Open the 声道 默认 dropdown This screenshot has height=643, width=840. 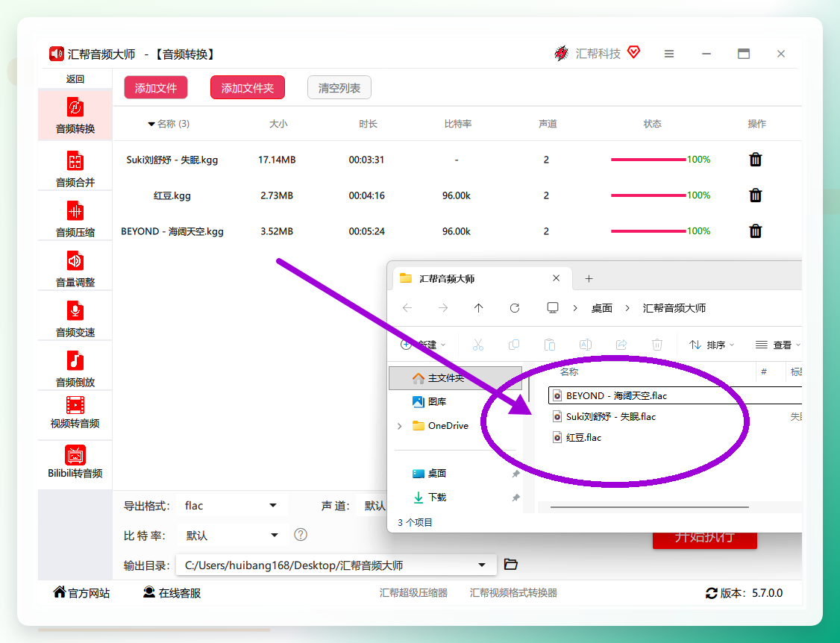tap(372, 505)
